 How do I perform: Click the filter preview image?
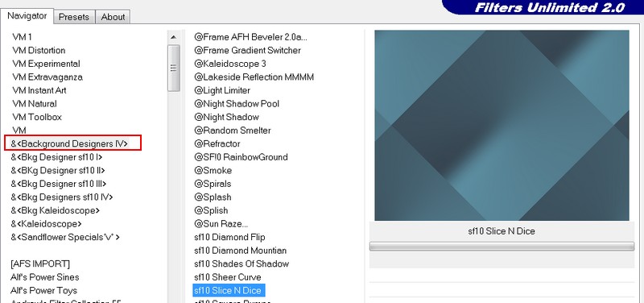click(x=502, y=126)
